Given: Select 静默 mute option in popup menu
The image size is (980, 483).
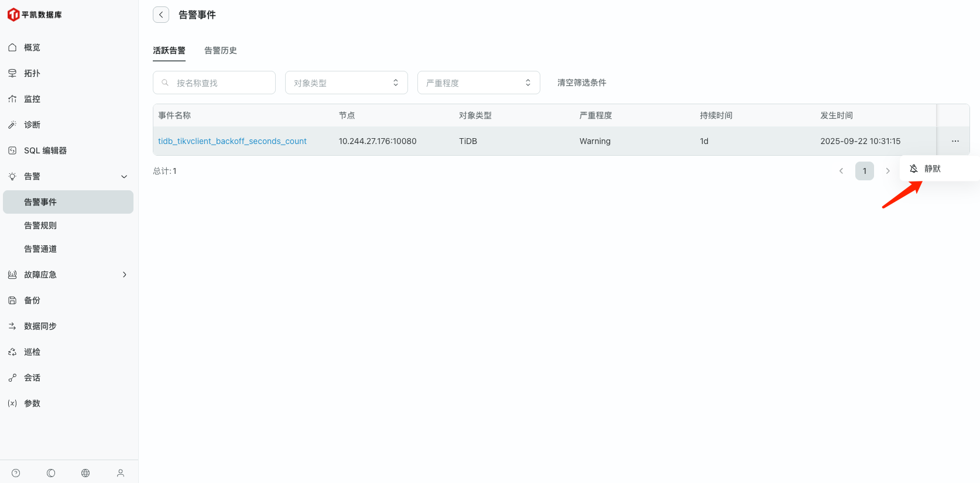Looking at the screenshot, I should click(931, 169).
